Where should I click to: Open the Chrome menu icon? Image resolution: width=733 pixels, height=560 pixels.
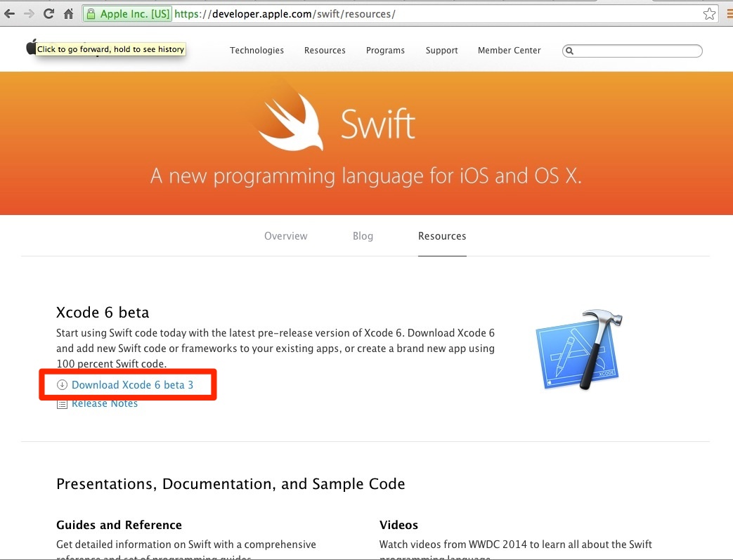pos(729,14)
